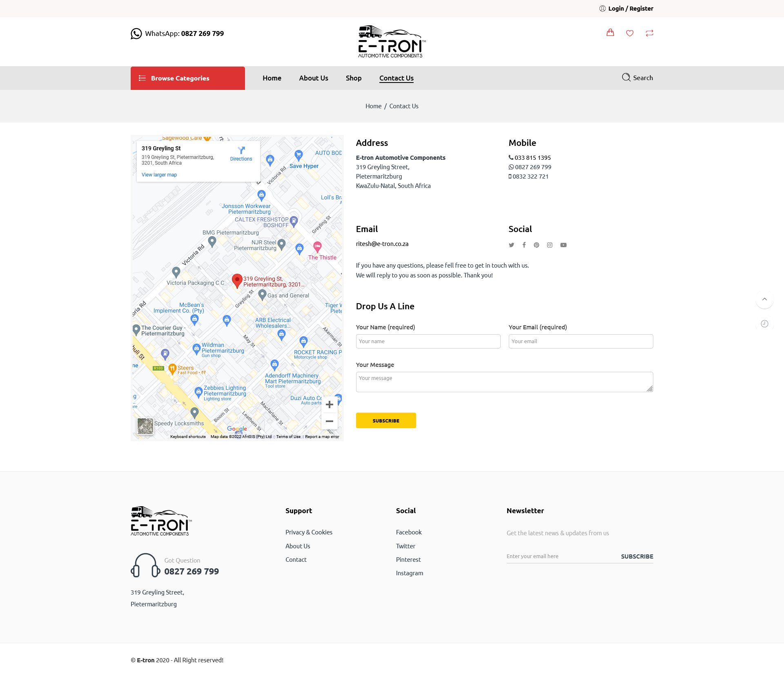Open Search in the navigation bar
Screen dimensions: 784x677
(x=637, y=78)
